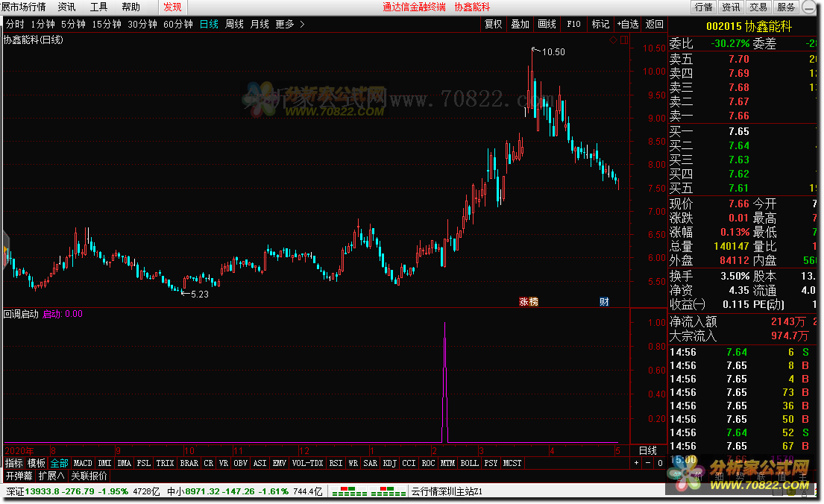Open the left edge sidebar handle
This screenshot has height=504, width=824.
[6, 251]
